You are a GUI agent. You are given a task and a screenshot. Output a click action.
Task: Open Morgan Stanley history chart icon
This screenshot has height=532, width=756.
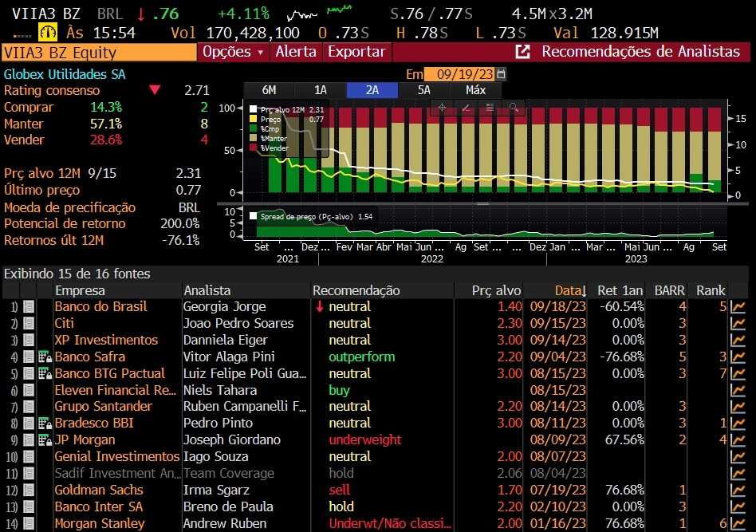pos(738,524)
